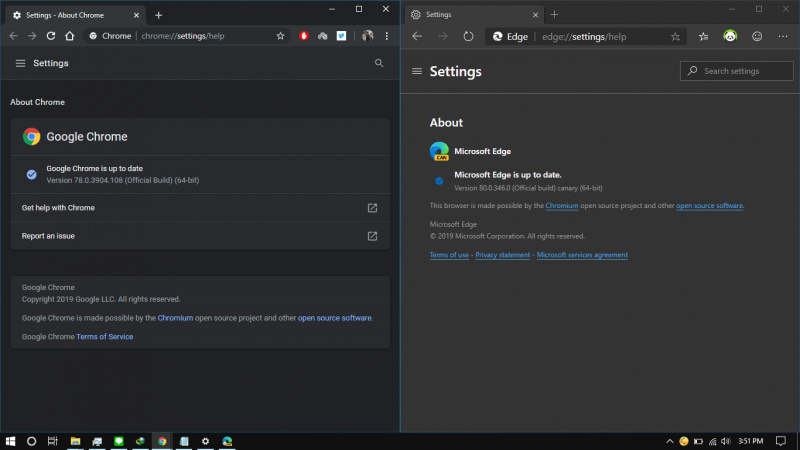Select the Edge Settings tab
The image size is (800, 450).
click(x=474, y=15)
